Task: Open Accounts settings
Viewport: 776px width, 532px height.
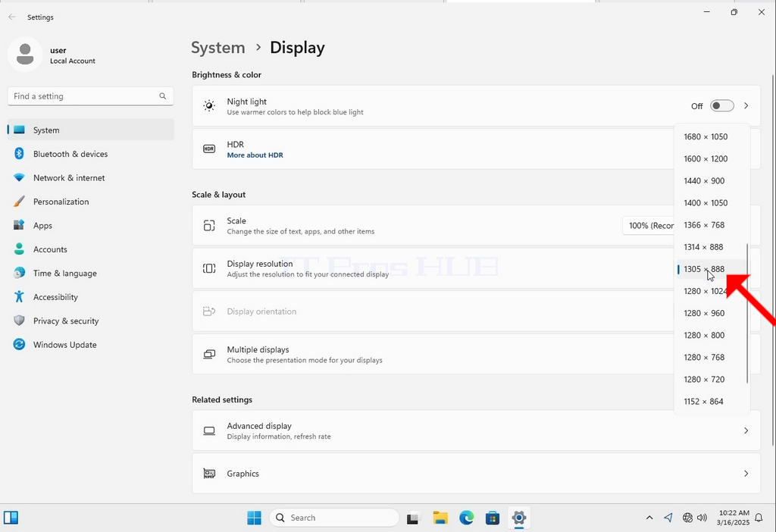Action: [x=91, y=249]
